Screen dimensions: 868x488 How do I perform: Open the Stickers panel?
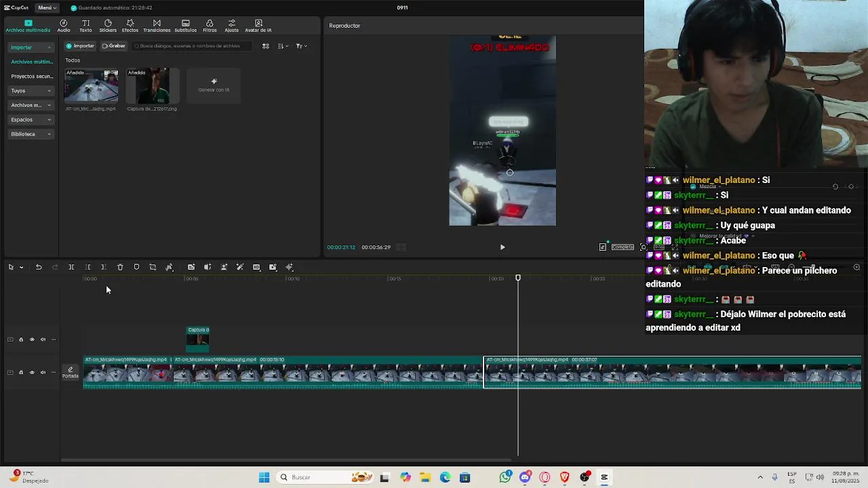click(x=108, y=26)
